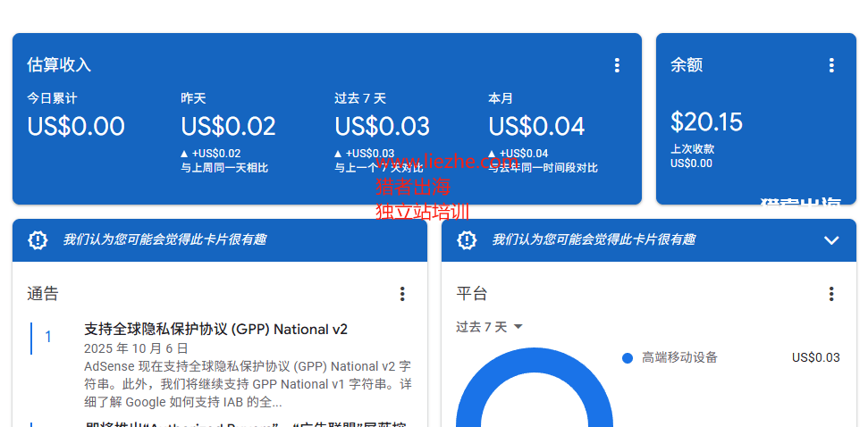Select the 过去 7 天 US$0.03 earnings figure
This screenshot has height=427, width=868.
point(382,126)
